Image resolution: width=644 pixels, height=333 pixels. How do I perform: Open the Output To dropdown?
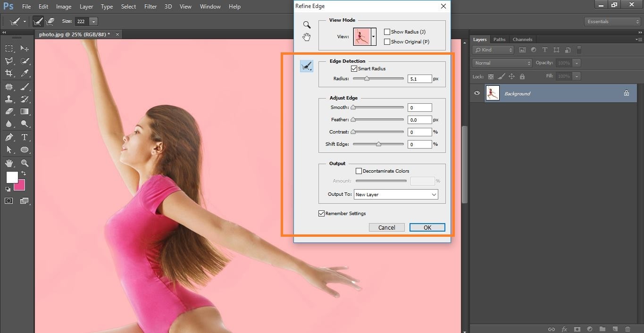click(395, 194)
